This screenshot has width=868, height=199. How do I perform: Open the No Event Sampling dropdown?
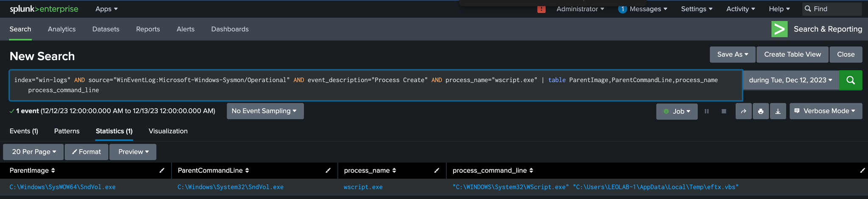pyautogui.click(x=265, y=111)
